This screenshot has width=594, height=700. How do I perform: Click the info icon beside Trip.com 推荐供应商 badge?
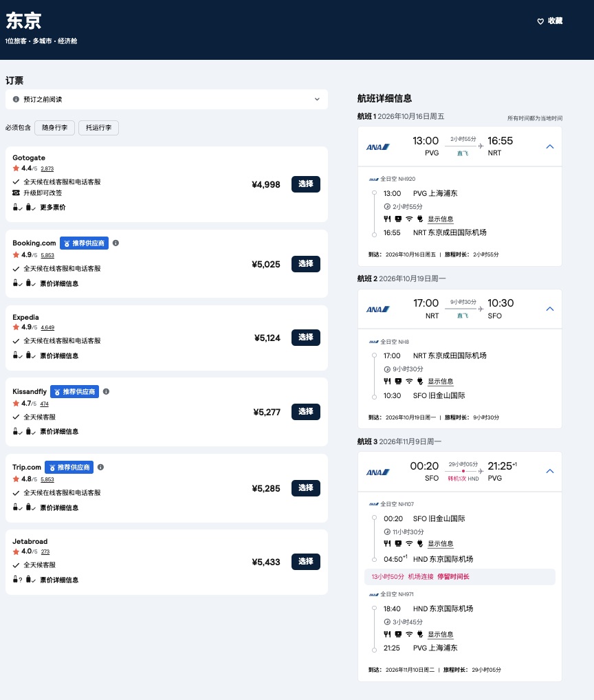coord(100,467)
